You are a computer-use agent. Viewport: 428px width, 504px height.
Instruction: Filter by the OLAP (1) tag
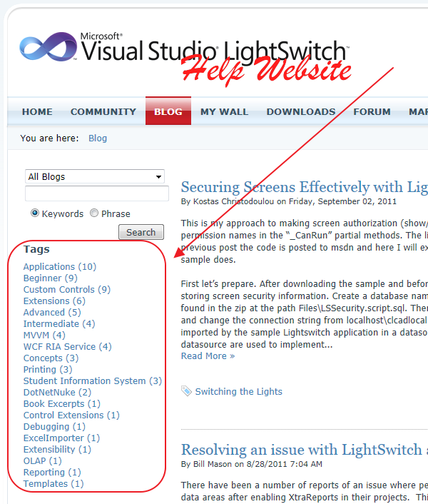42,460
